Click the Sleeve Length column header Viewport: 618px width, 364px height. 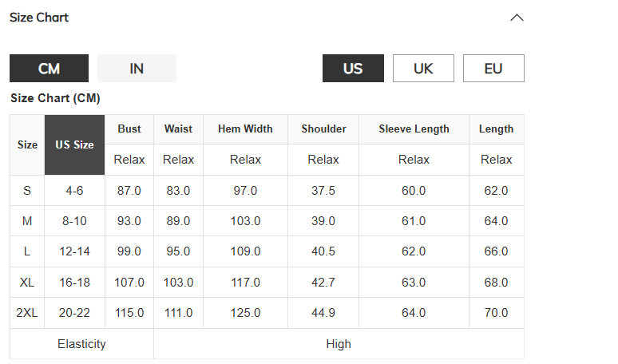pyautogui.click(x=414, y=129)
